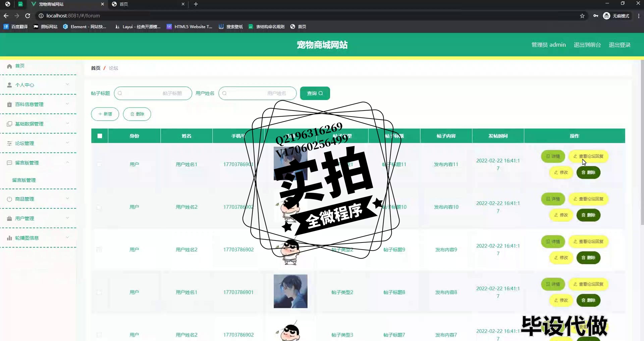Check the row checkbox for 帖子标题7
Viewport: 644px width, 341px height.
pyautogui.click(x=99, y=335)
